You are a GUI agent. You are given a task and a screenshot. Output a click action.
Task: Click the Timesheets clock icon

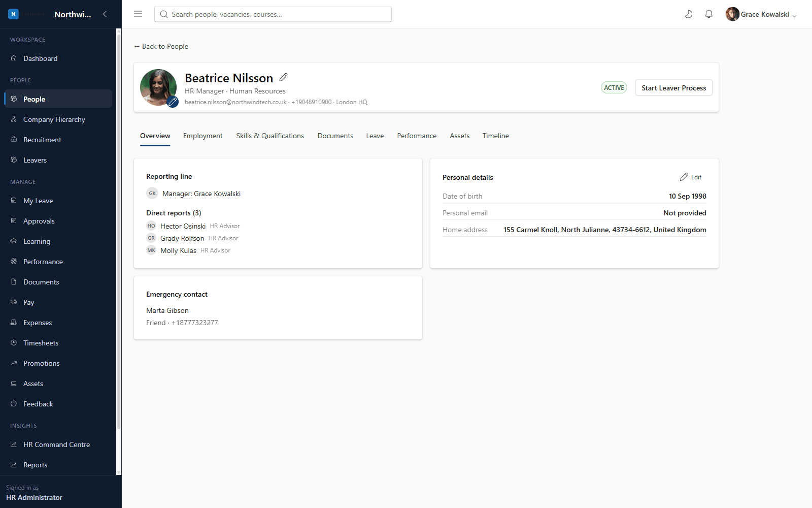14,342
